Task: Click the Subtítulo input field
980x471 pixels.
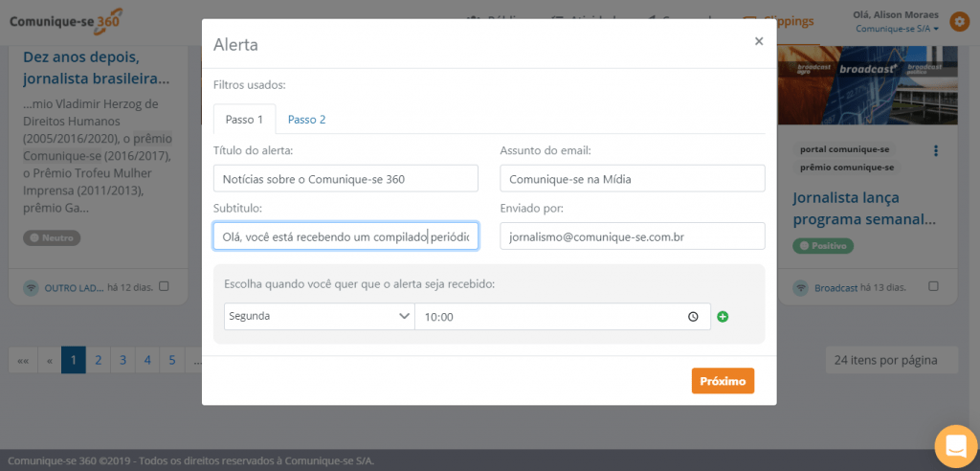Action: tap(345, 236)
